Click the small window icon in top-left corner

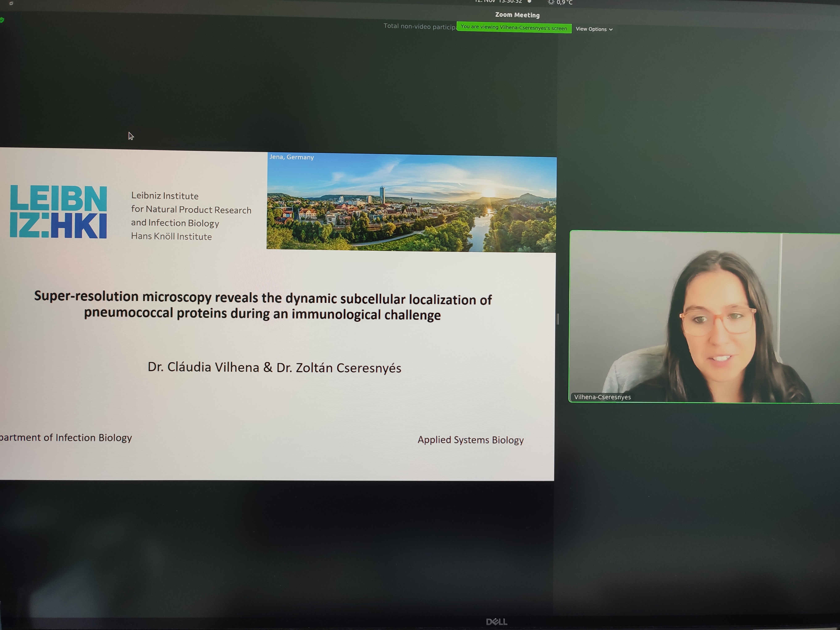click(x=11, y=3)
